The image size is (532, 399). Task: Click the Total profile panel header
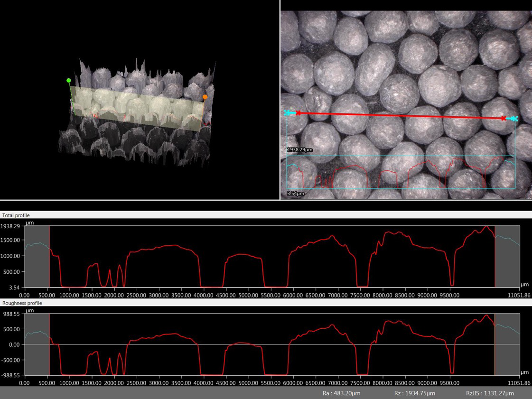pyautogui.click(x=16, y=215)
